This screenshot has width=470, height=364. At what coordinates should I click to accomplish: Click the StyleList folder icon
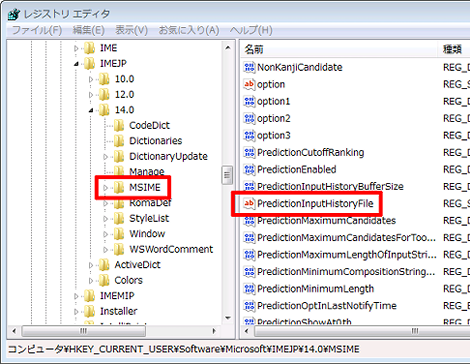point(119,218)
